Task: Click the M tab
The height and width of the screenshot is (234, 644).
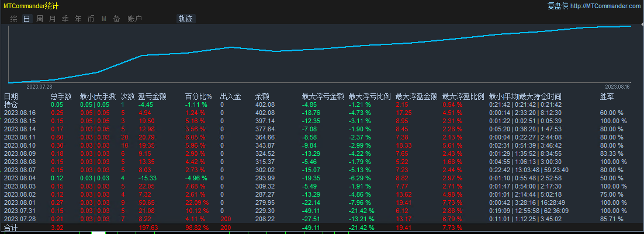Action: pyautogui.click(x=103, y=19)
